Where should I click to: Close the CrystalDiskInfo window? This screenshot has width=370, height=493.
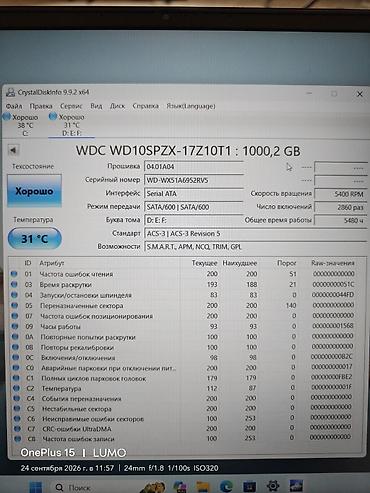pyautogui.click(x=360, y=94)
